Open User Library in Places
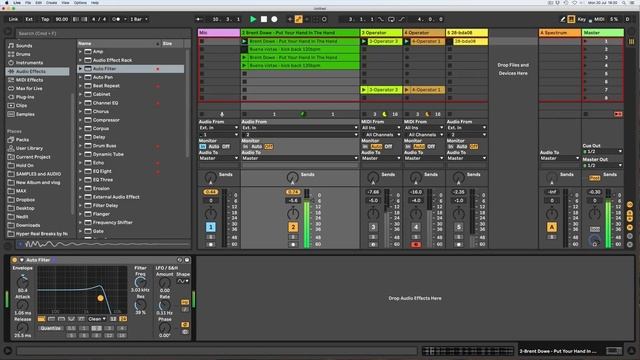The width and height of the screenshot is (640, 360). tap(29, 148)
